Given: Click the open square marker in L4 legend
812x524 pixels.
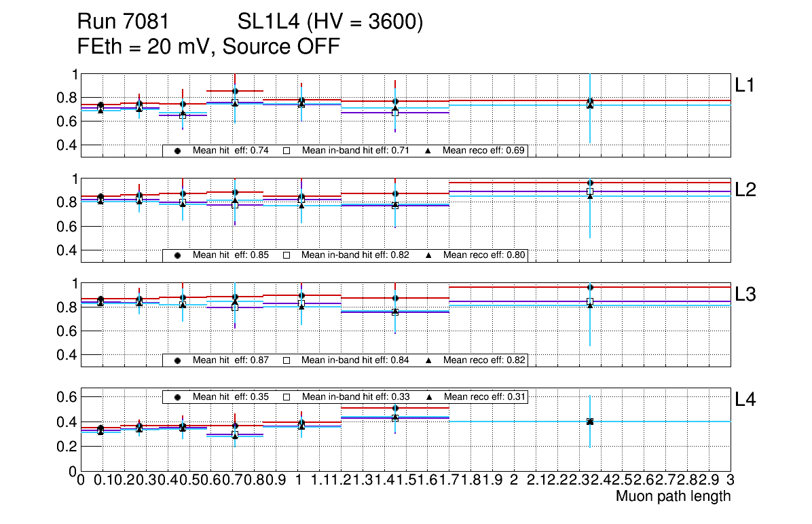Looking at the screenshot, I should (287, 396).
